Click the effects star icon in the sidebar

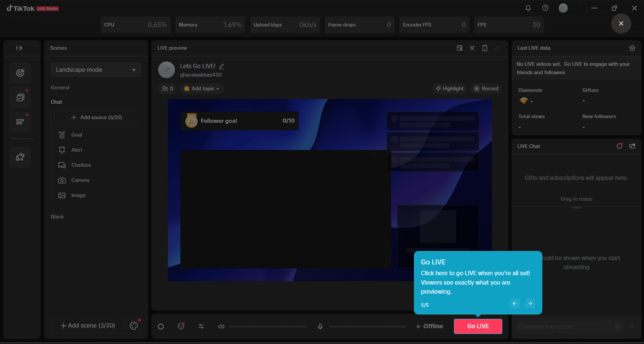point(20,157)
